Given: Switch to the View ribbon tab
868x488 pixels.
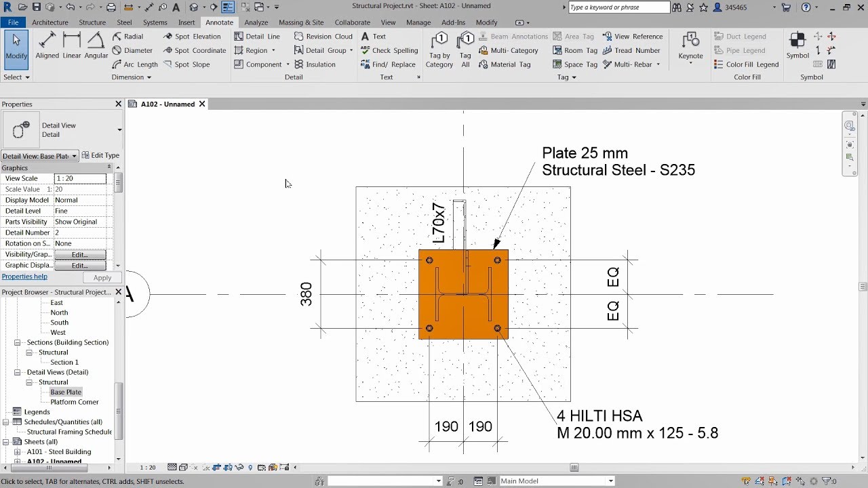Looking at the screenshot, I should point(387,22).
